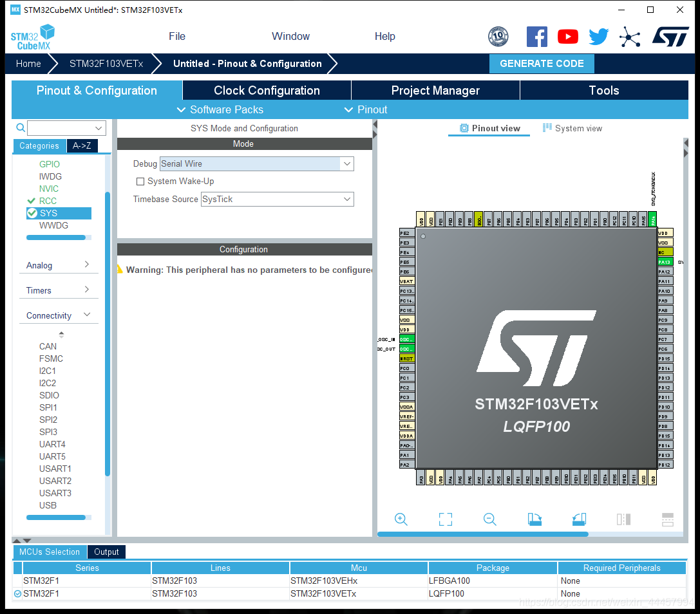Enable the System Wake-Up checkbox

[x=140, y=181]
